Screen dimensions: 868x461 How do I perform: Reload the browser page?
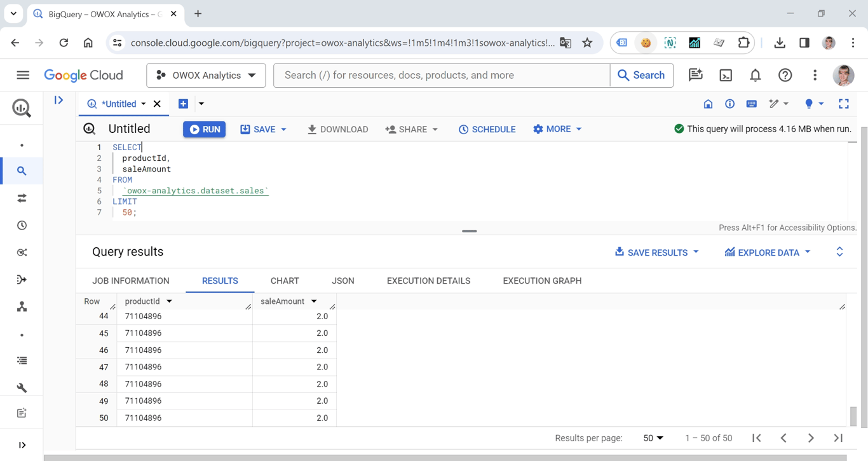64,43
